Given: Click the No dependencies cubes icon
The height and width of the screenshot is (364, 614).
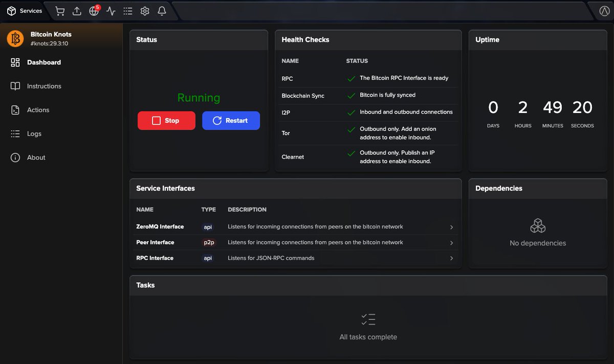Looking at the screenshot, I should (538, 225).
